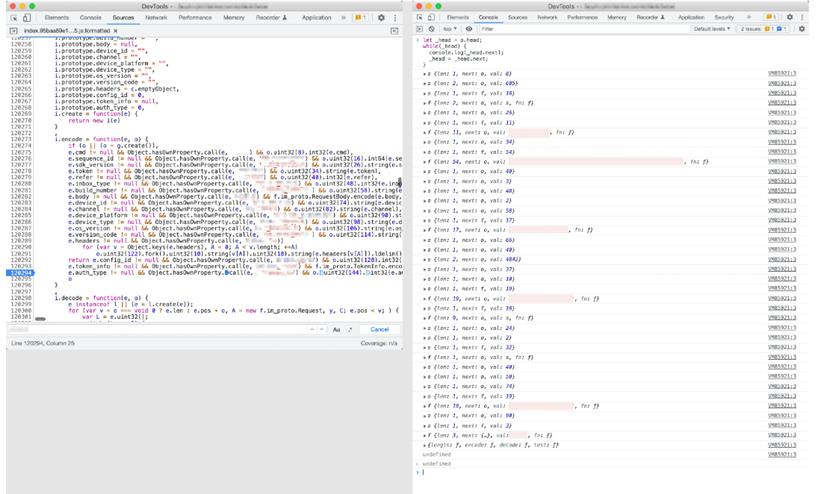Click warnings badge in left DevTools toolbar
The image size is (820, 494).
click(x=360, y=18)
